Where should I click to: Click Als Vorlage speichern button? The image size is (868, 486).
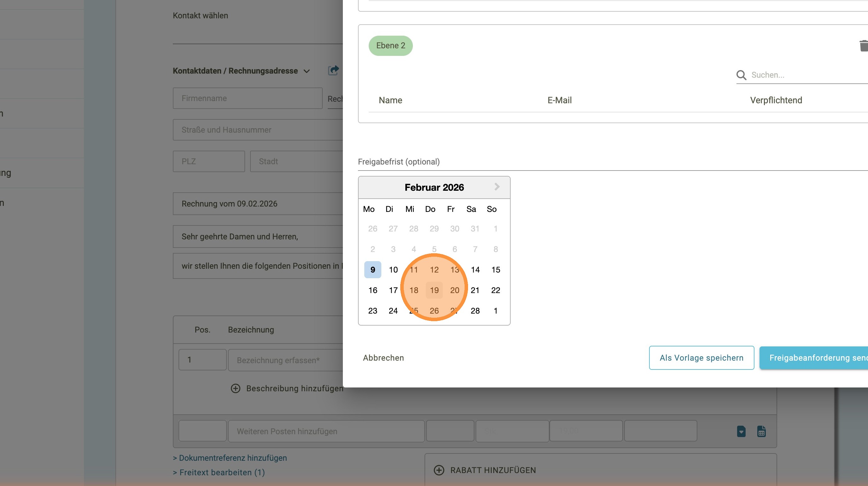[x=701, y=358]
